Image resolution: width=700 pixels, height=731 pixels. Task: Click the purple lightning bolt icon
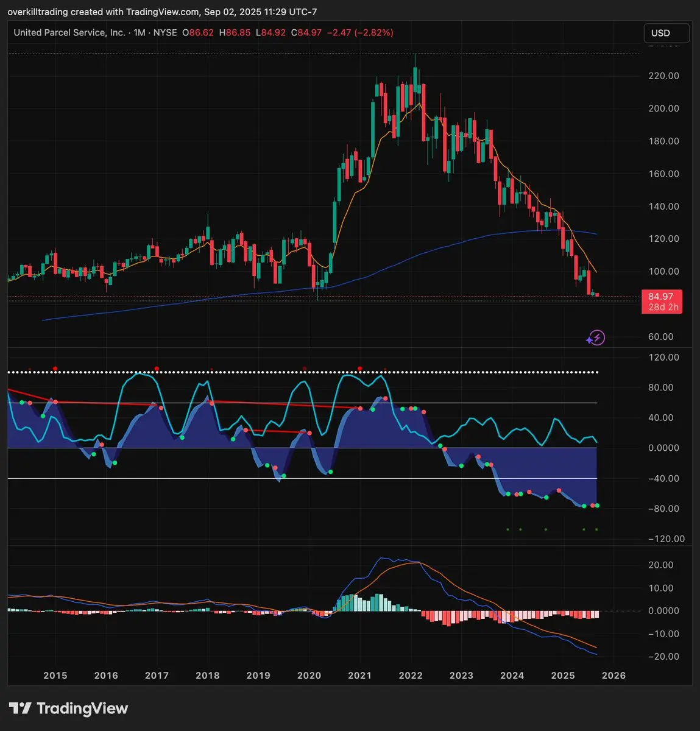[596, 338]
